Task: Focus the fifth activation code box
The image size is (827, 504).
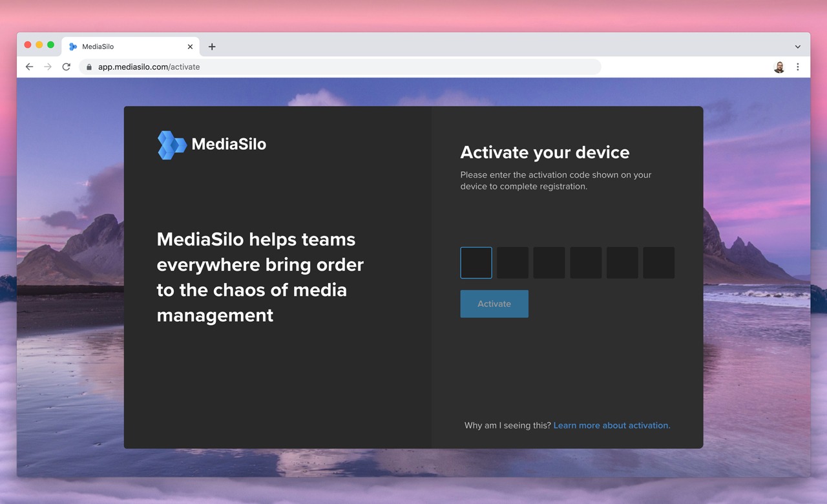Action: coord(622,262)
